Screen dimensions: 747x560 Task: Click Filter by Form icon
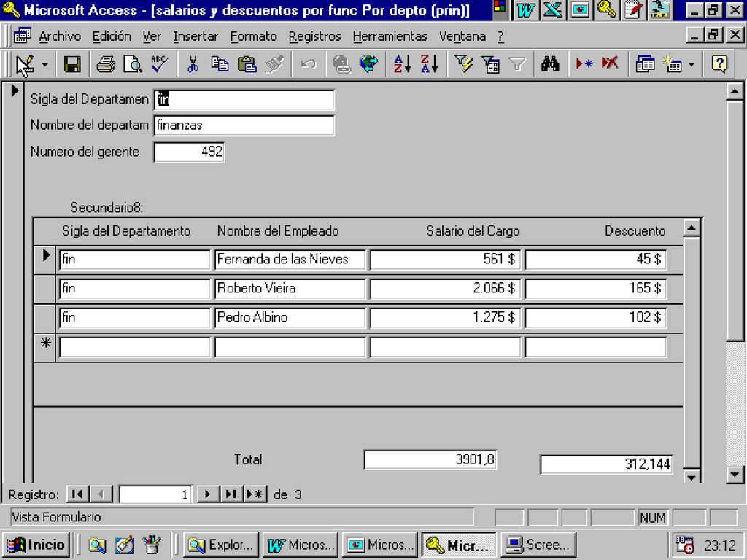click(490, 64)
